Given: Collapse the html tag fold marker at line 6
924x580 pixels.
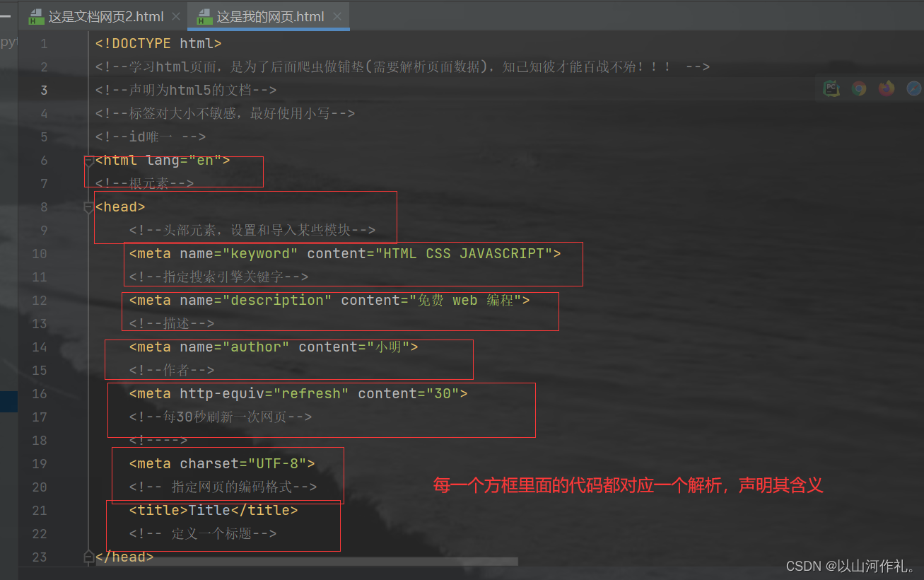Looking at the screenshot, I should click(88, 161).
